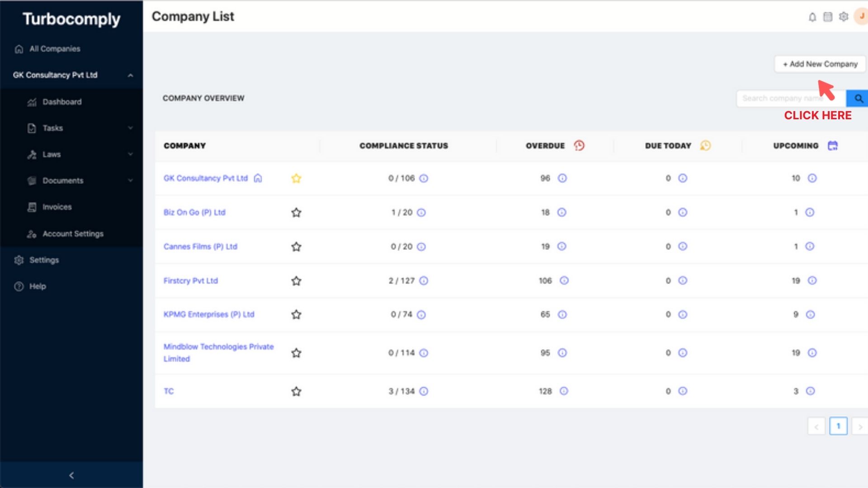Toggle the favorite star for Firstcry Pvt Ltd

pos(296,281)
